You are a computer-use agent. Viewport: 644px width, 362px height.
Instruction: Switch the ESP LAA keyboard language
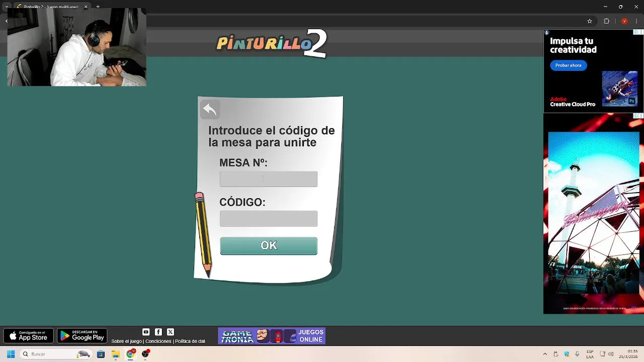[x=590, y=354]
